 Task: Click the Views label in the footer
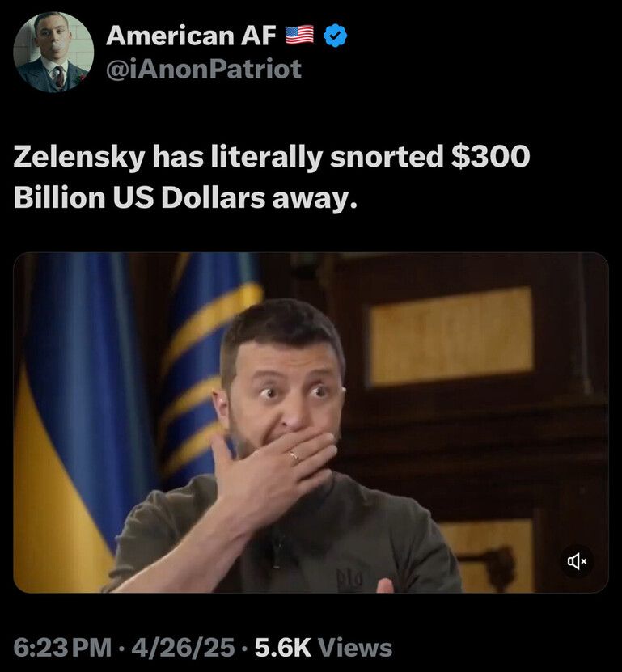point(355,648)
